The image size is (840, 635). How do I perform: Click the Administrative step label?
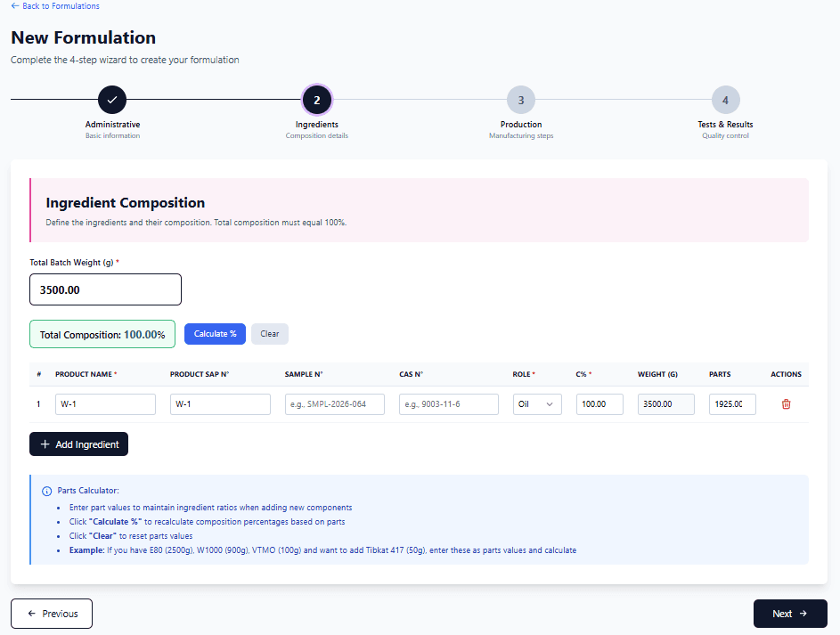(112, 124)
